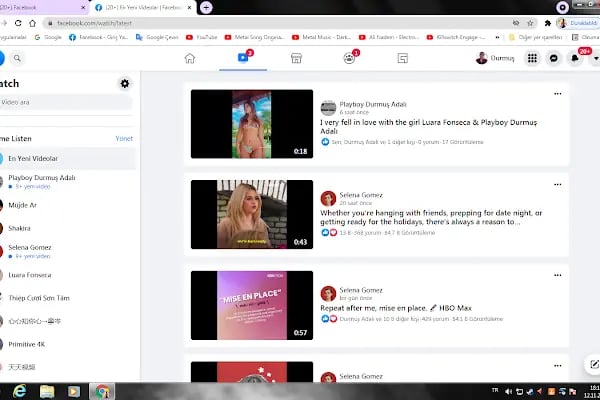Viewport: 600px width, 400px height.
Task: Reload the page with browser refresh
Action: 18,23
